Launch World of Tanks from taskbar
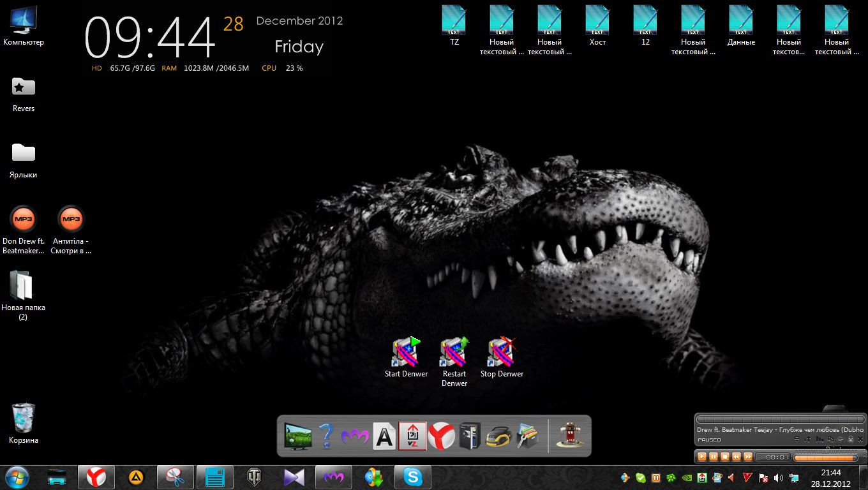 pos(254,477)
